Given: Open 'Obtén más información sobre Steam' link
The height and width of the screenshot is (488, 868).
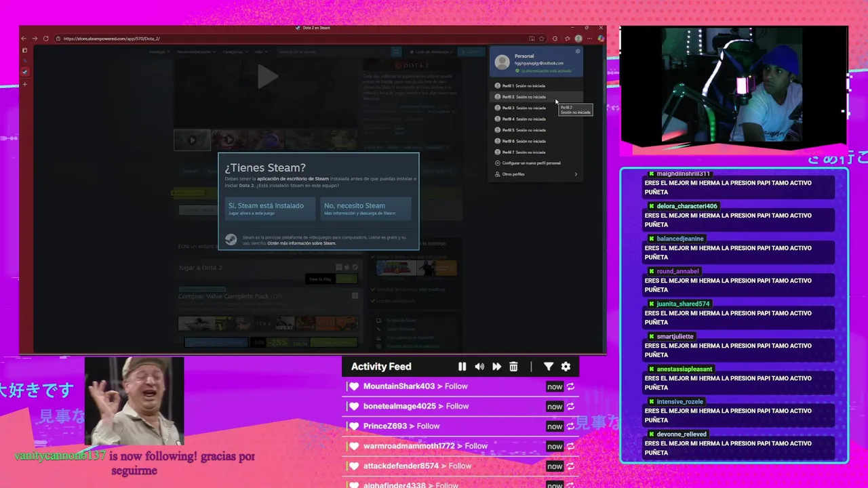Looking at the screenshot, I should (x=301, y=243).
